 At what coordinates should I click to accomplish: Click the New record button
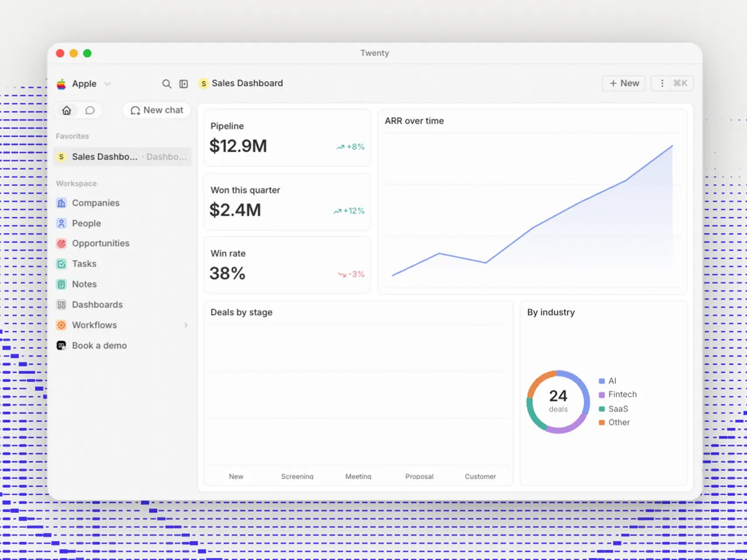(624, 83)
